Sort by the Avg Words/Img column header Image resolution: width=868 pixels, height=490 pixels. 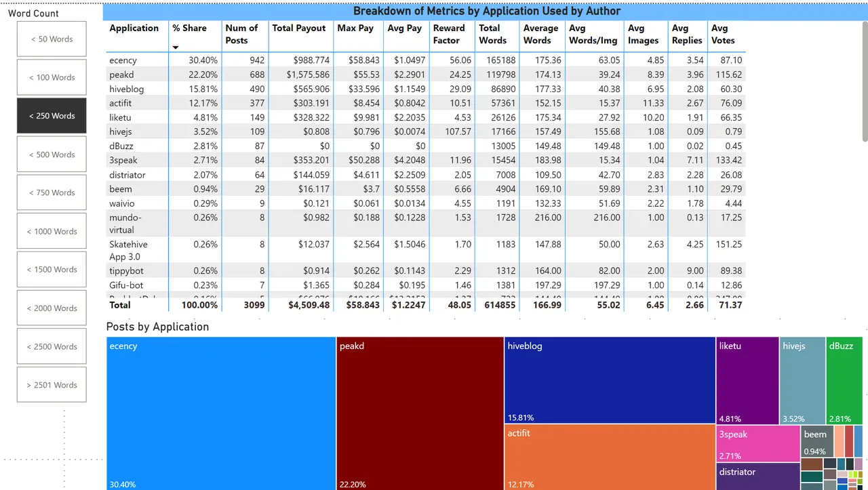[x=593, y=34]
